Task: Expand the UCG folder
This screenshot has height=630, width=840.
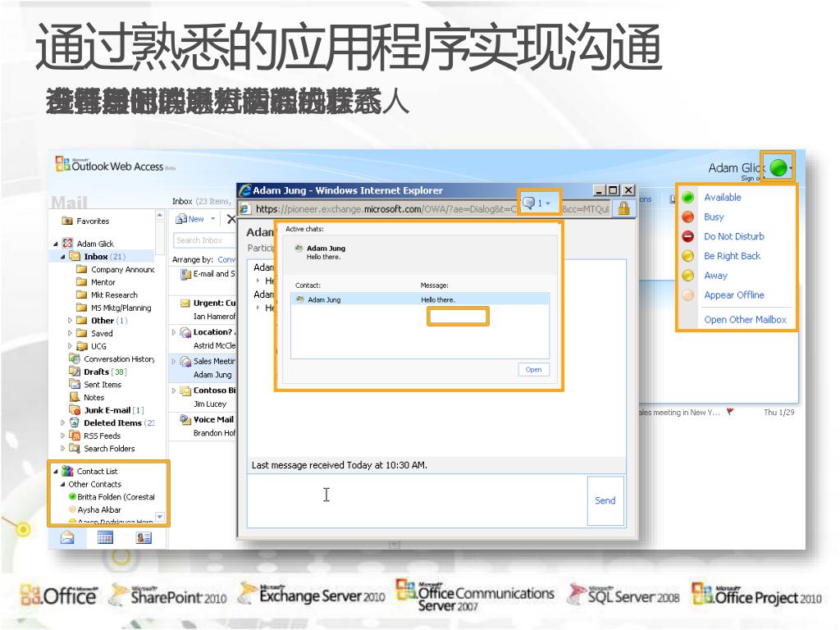Action: point(70,346)
